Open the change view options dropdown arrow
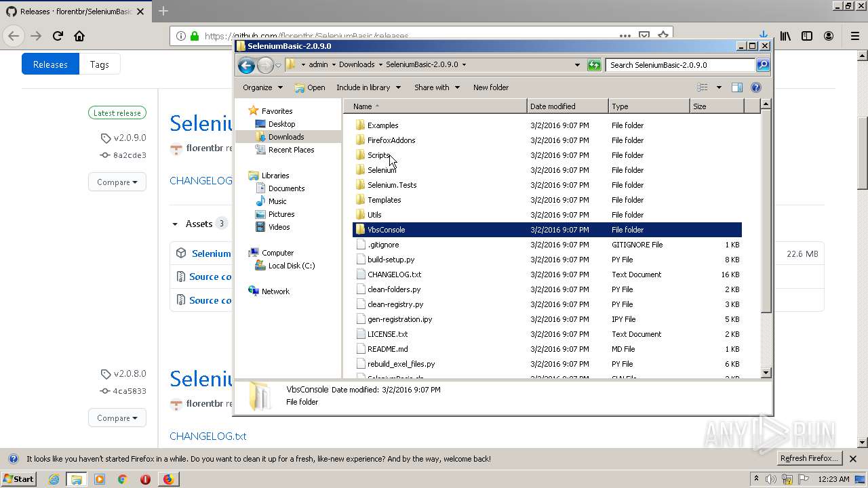Viewport: 868px width, 488px height. click(x=719, y=87)
